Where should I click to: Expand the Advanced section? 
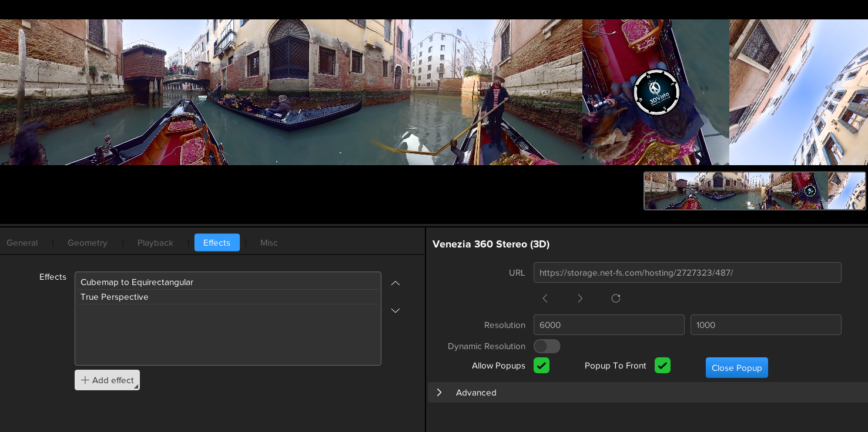[x=440, y=393]
